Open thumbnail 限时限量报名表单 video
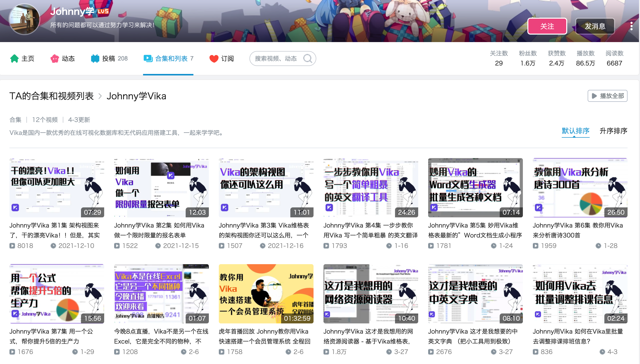Viewport: 640px width, 364px height. coord(161,188)
